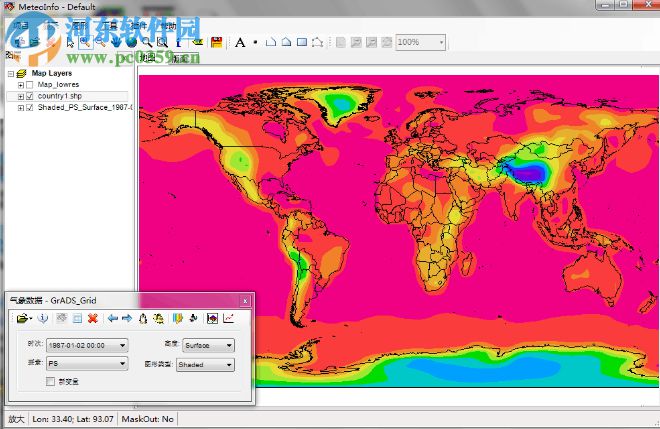Select the draw polygon tool
Screen dimensions: 660x429
(286, 42)
